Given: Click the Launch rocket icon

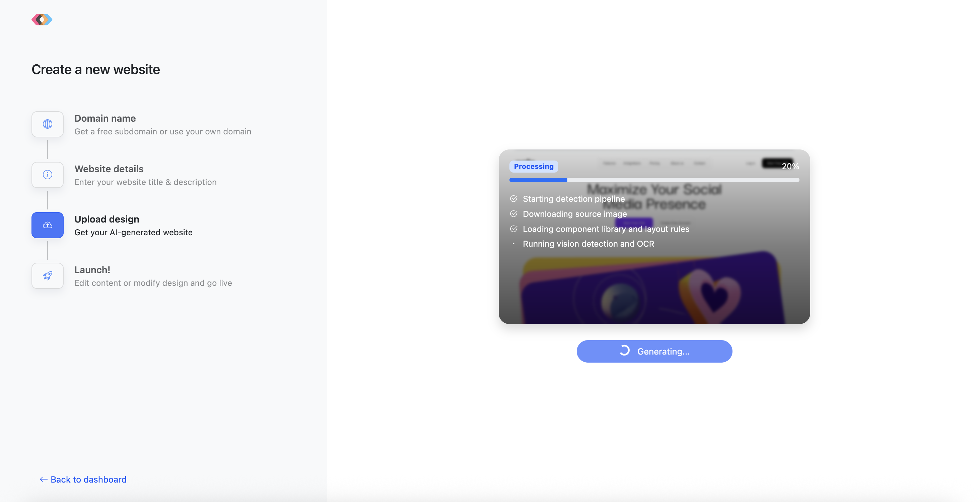Looking at the screenshot, I should [x=48, y=275].
